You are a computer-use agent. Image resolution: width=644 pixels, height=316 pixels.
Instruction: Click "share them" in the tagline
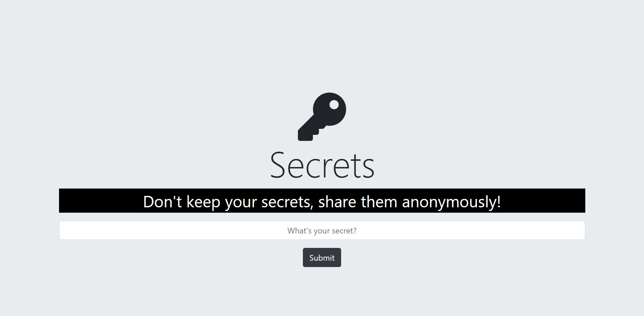tap(358, 202)
